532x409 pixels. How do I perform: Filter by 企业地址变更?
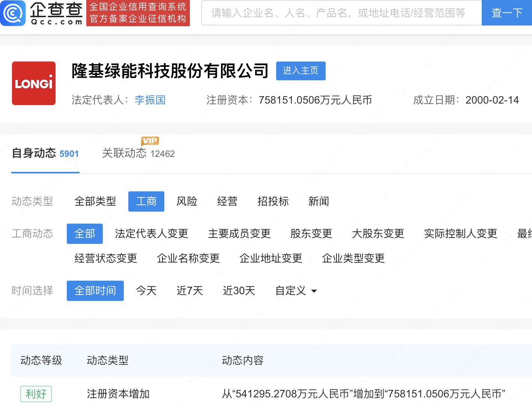pyautogui.click(x=271, y=259)
